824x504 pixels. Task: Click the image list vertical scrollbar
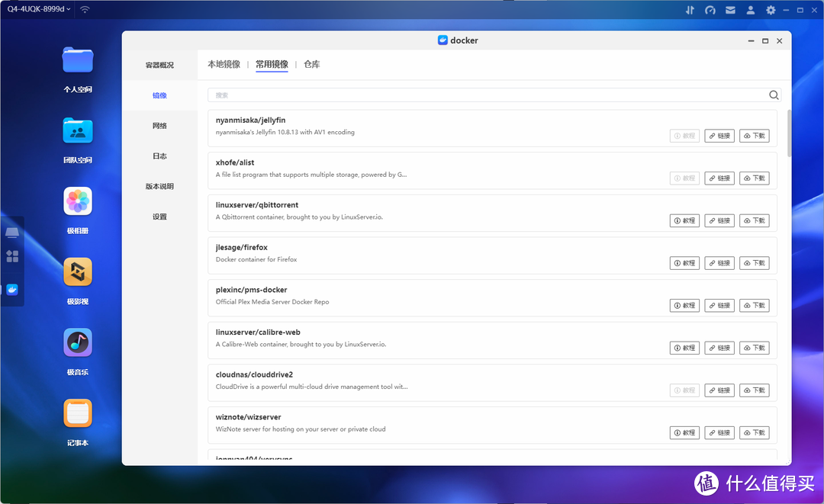787,133
